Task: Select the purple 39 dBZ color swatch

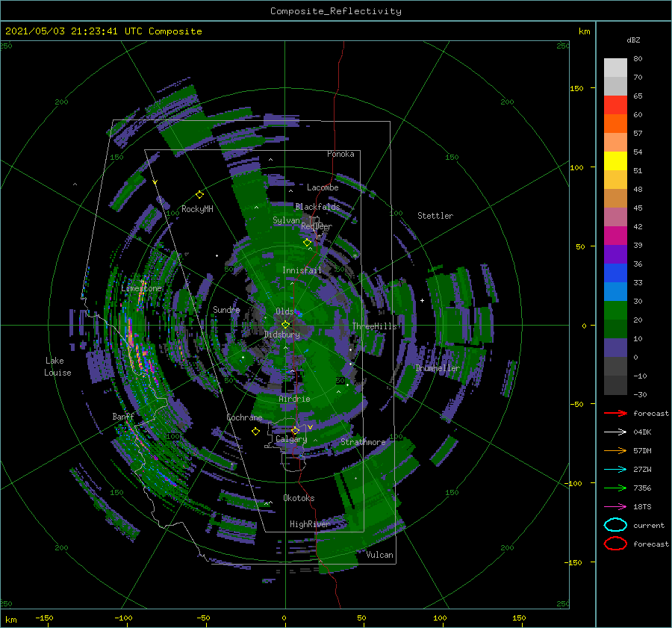Action: (615, 254)
